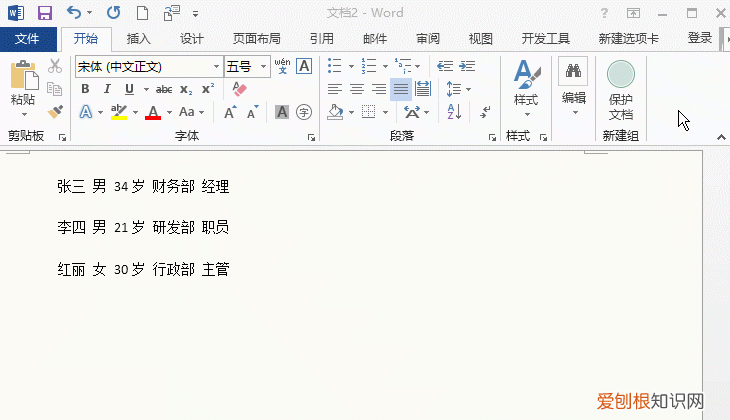The height and width of the screenshot is (420, 730).
Task: Apply yellow text highlight color
Action: point(119,112)
